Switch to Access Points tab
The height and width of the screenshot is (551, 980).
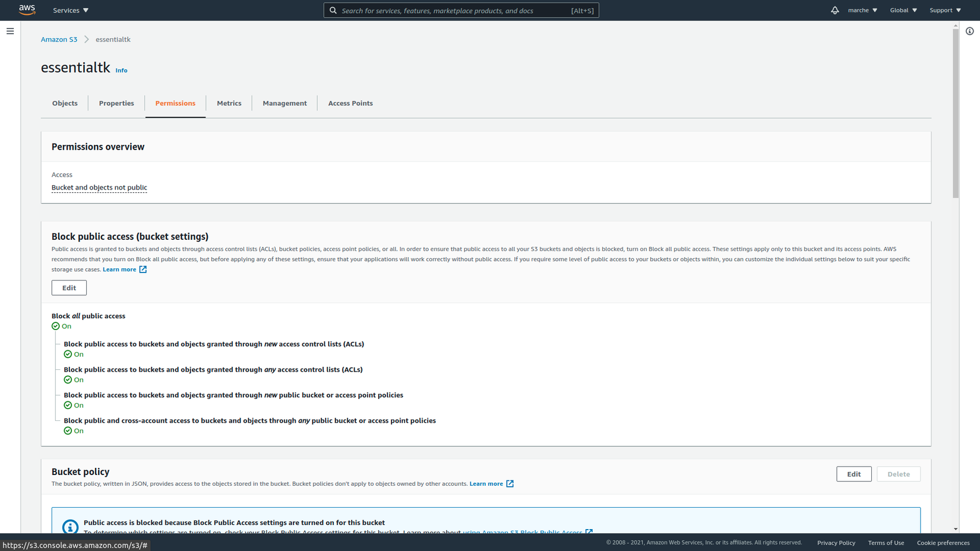[x=350, y=103]
